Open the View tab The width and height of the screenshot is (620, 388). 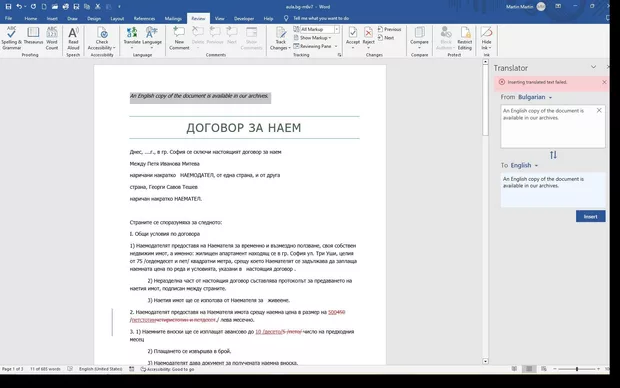pos(219,18)
